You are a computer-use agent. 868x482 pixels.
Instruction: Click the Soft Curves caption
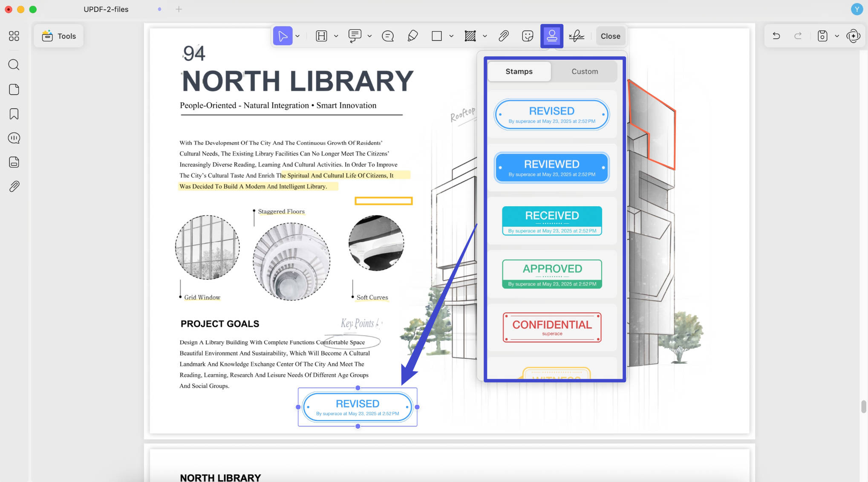372,297
